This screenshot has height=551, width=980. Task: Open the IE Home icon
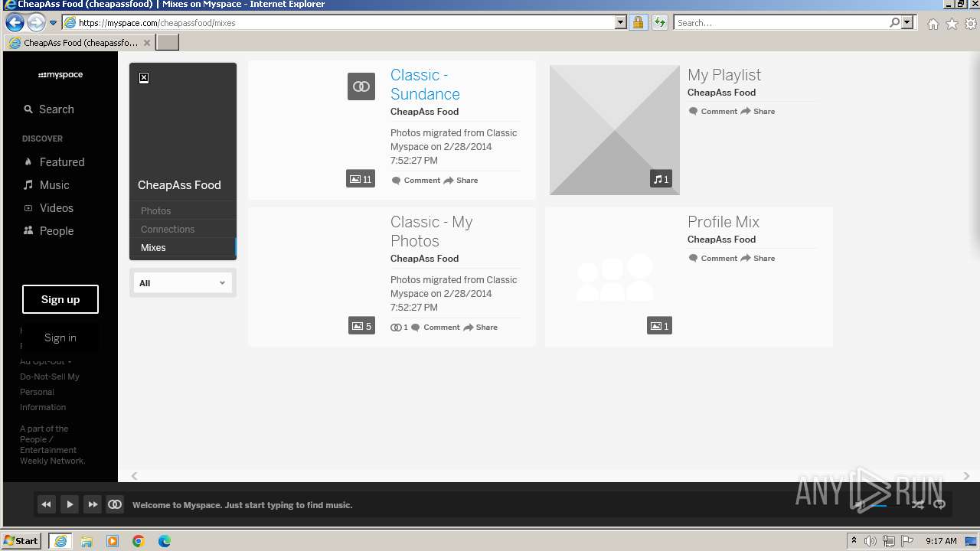[x=933, y=24]
